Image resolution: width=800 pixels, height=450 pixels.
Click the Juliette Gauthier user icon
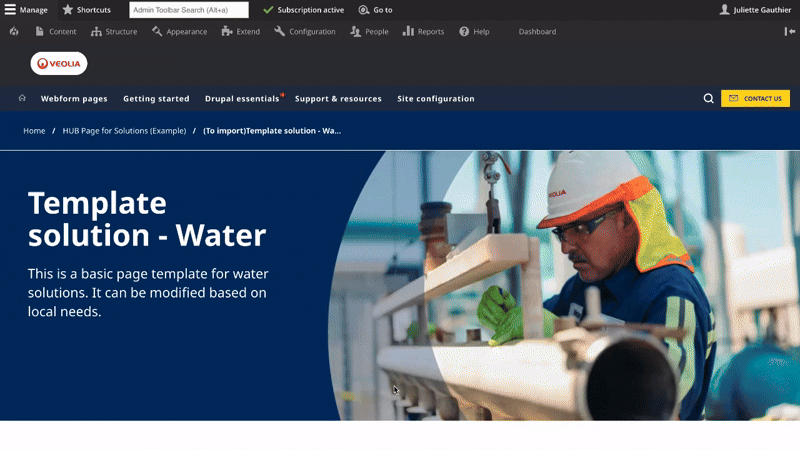coord(725,10)
